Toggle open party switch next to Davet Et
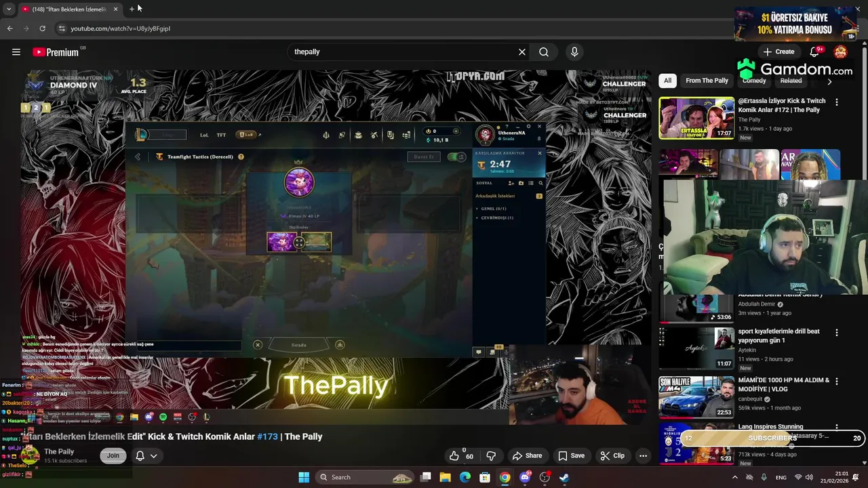The image size is (868, 488). tap(456, 157)
